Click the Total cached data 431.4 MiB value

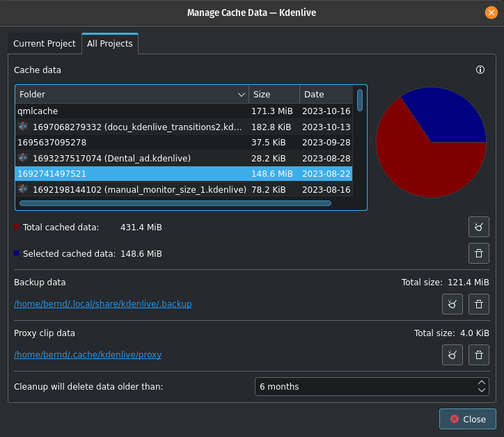[141, 227]
